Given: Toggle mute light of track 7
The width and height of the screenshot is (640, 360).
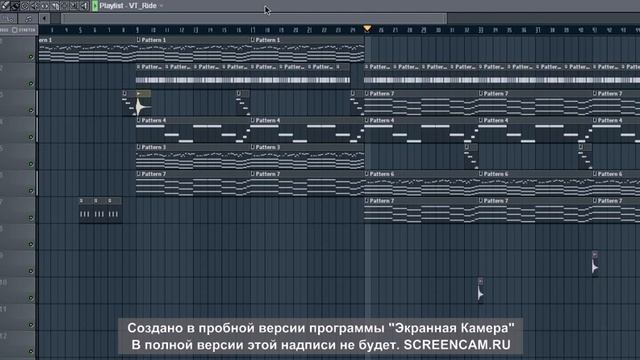Looking at the screenshot, I should coord(31,218).
